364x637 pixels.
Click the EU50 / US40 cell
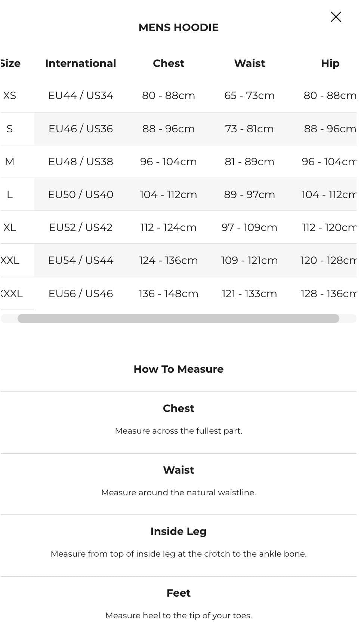[x=80, y=194]
